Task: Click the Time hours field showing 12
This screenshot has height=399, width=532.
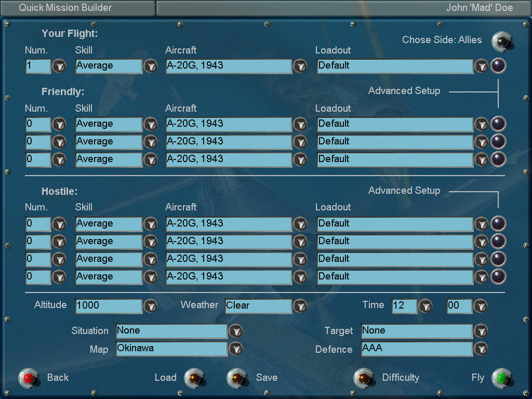Action: pos(404,306)
